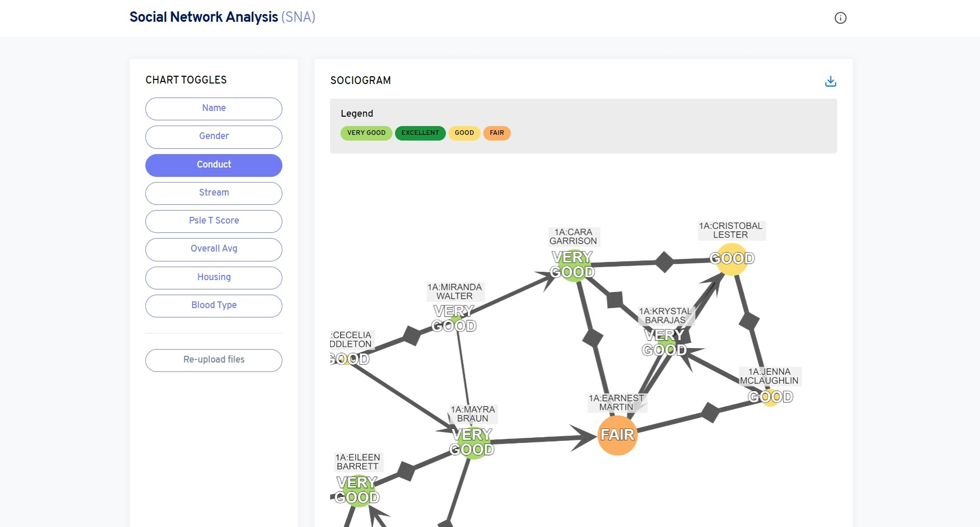Disable the Conduct chart toggle
The height and width of the screenshot is (527, 980).
pos(213,165)
